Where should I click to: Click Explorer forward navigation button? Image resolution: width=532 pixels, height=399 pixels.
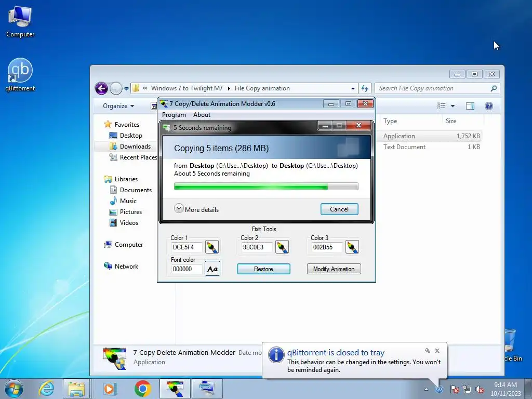[116, 88]
